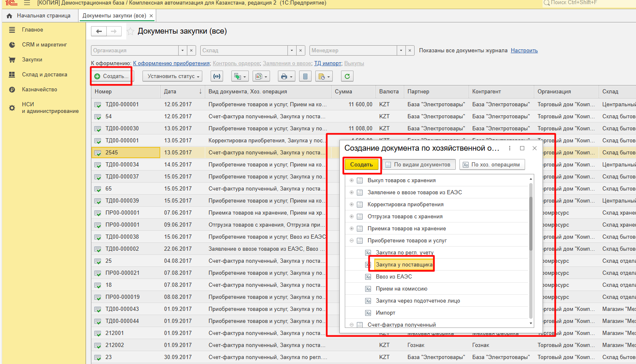Open the Склад filter dropdown arrow
636x364 pixels.
coord(292,51)
